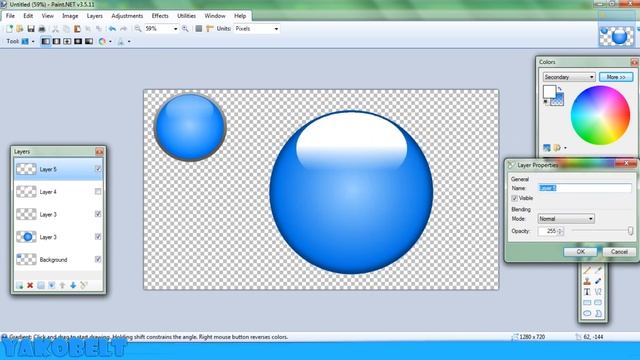Select the Ellipse shape tool

[x=587, y=313]
